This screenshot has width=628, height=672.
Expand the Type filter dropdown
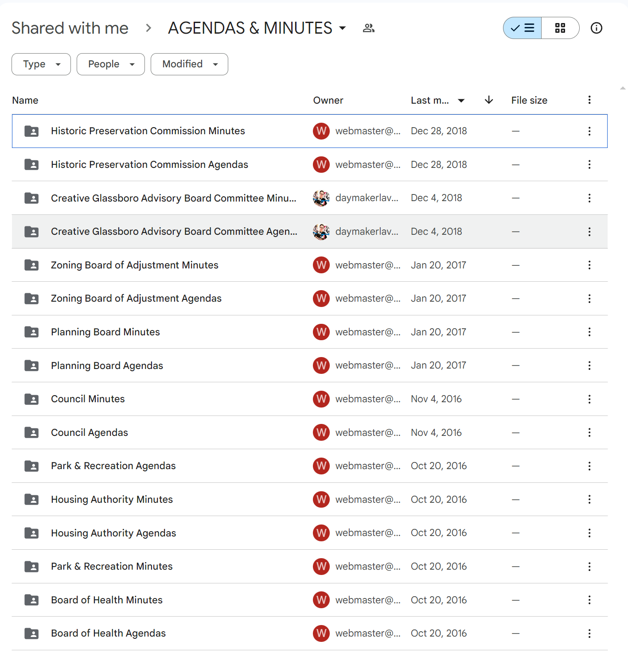41,64
